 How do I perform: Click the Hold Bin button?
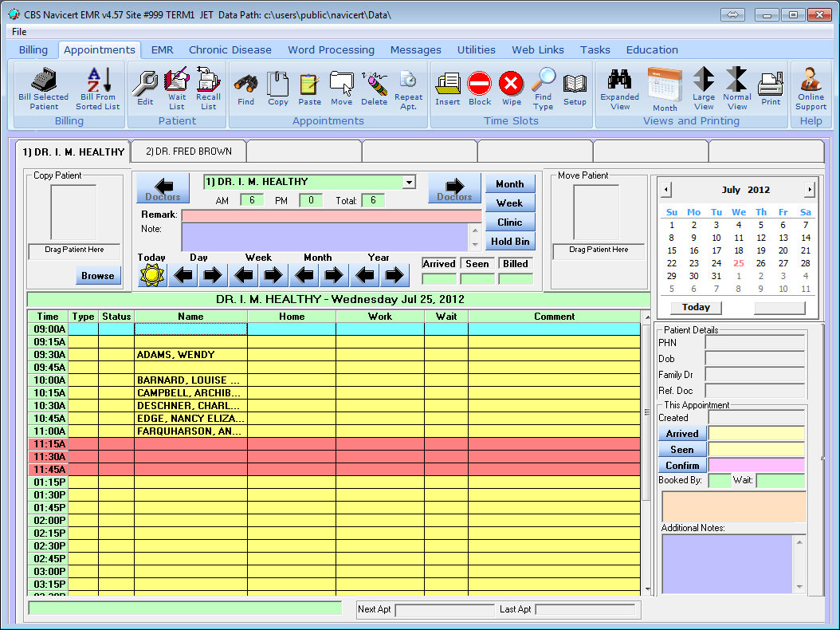[509, 242]
